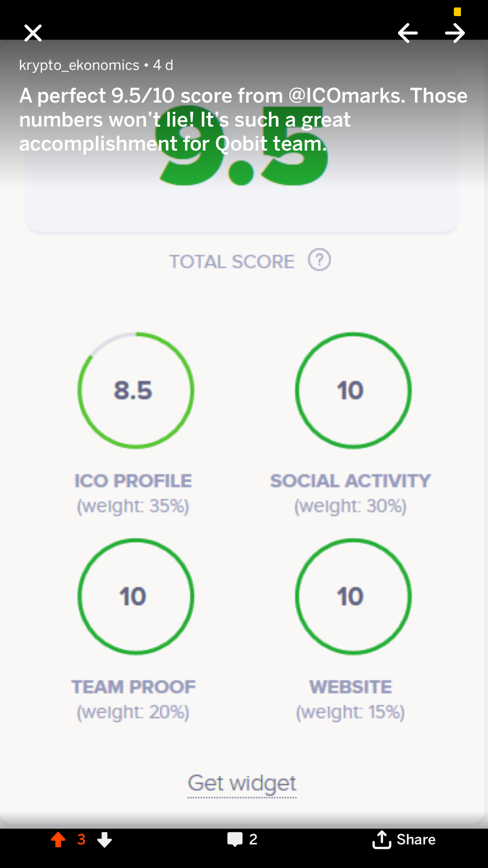Viewport: 488px width, 868px height.
Task: Tap the comment count number 2
Action: (x=253, y=839)
